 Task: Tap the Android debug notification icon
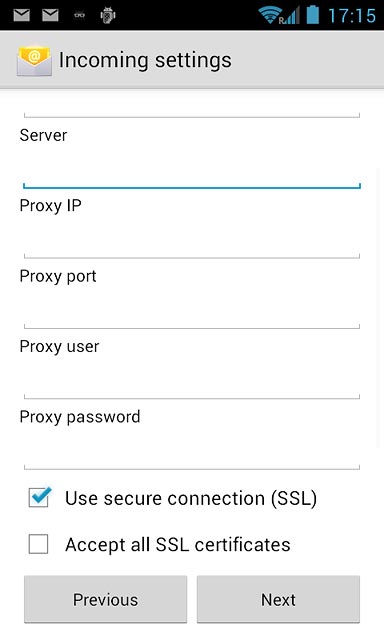coord(108,15)
